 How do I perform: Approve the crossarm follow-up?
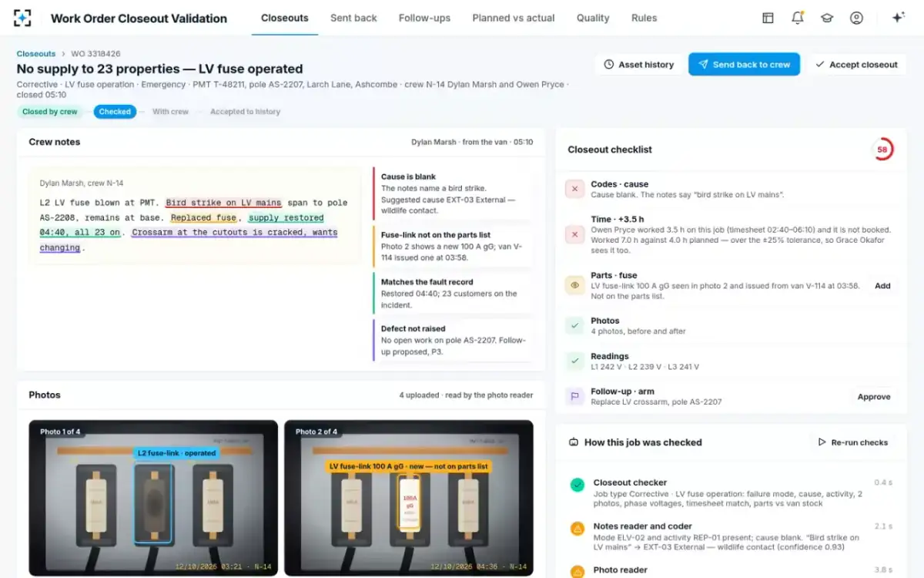click(x=874, y=397)
